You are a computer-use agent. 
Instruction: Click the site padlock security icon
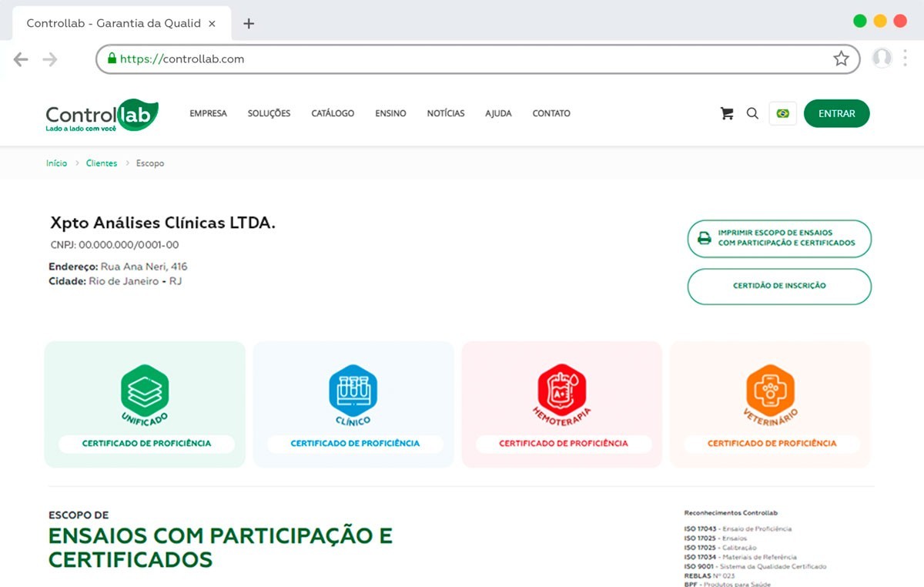[x=112, y=59]
